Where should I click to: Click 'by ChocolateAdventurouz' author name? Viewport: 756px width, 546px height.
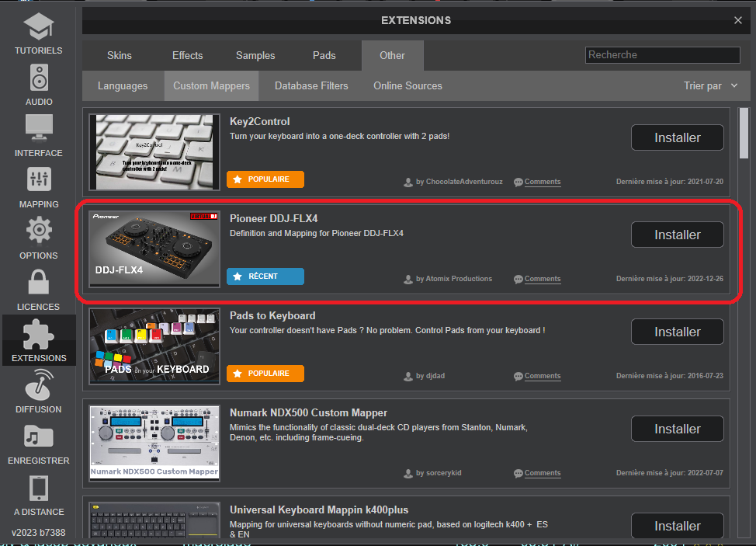(x=459, y=182)
